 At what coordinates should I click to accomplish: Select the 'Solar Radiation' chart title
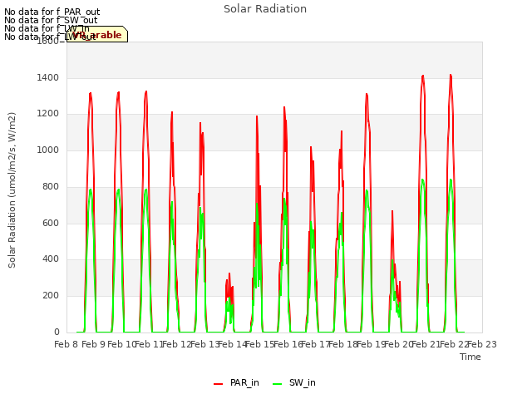pyautogui.click(x=265, y=9)
